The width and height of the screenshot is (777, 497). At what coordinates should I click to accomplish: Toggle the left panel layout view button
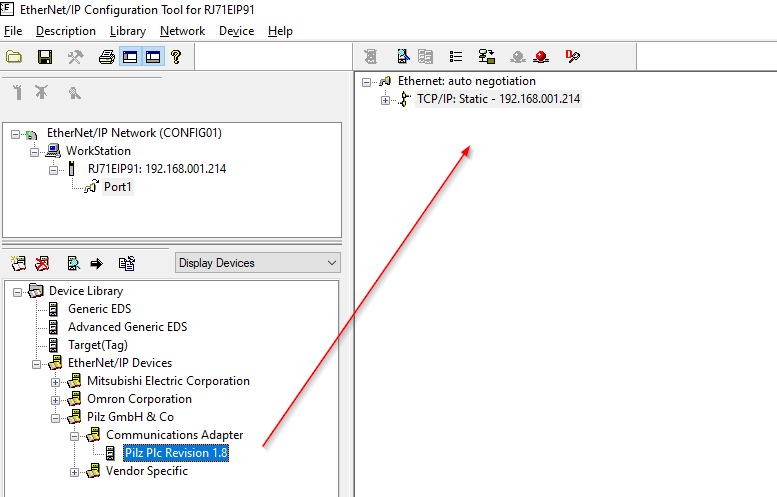pyautogui.click(x=130, y=57)
